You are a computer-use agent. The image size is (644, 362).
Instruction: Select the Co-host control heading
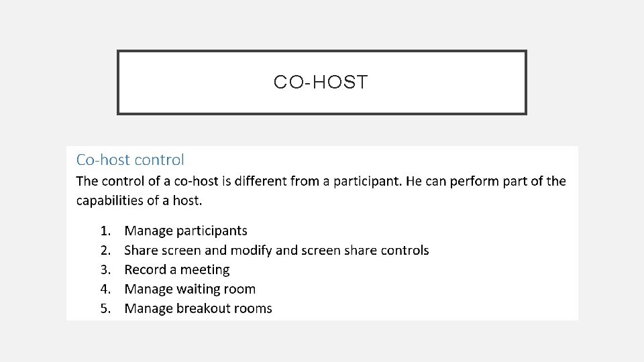pos(130,160)
